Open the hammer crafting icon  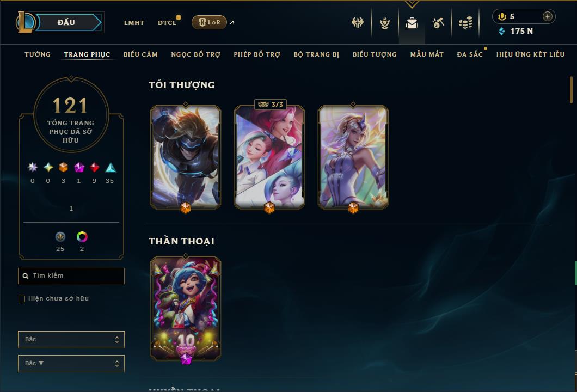(x=438, y=23)
